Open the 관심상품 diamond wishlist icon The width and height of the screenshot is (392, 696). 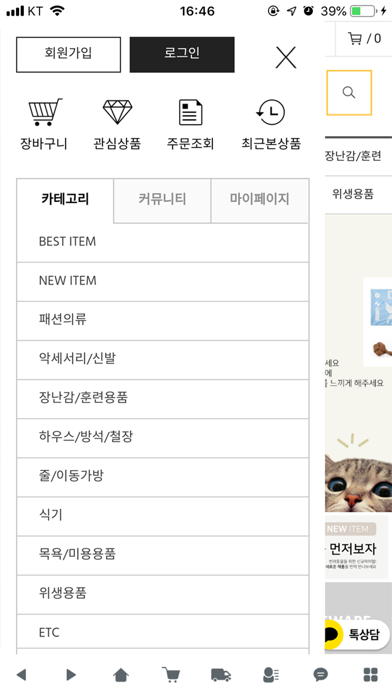coord(118,112)
